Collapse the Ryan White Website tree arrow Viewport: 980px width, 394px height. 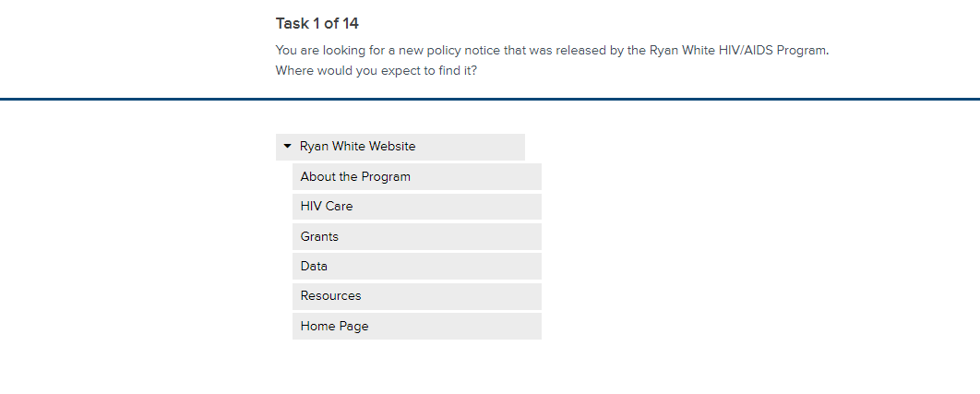tap(287, 147)
